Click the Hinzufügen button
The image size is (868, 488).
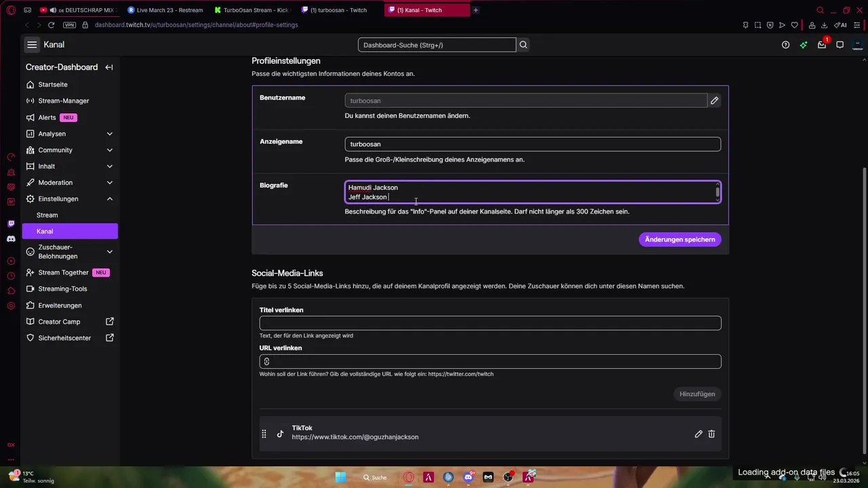tap(697, 394)
